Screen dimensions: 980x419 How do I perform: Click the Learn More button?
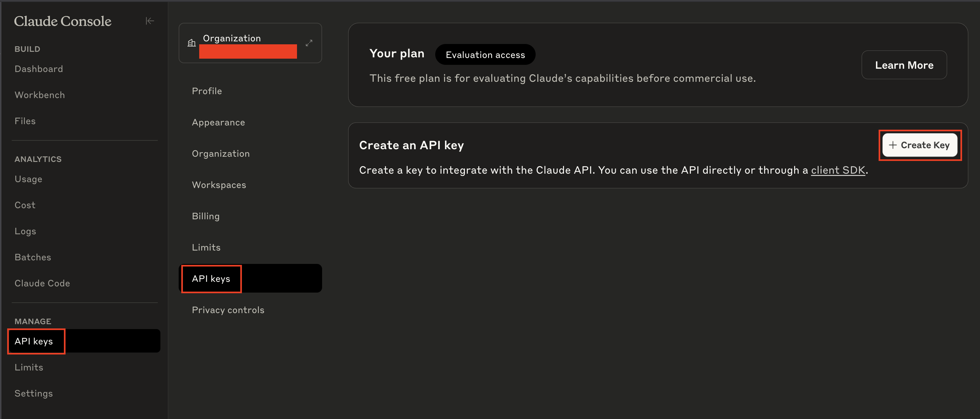(x=904, y=65)
